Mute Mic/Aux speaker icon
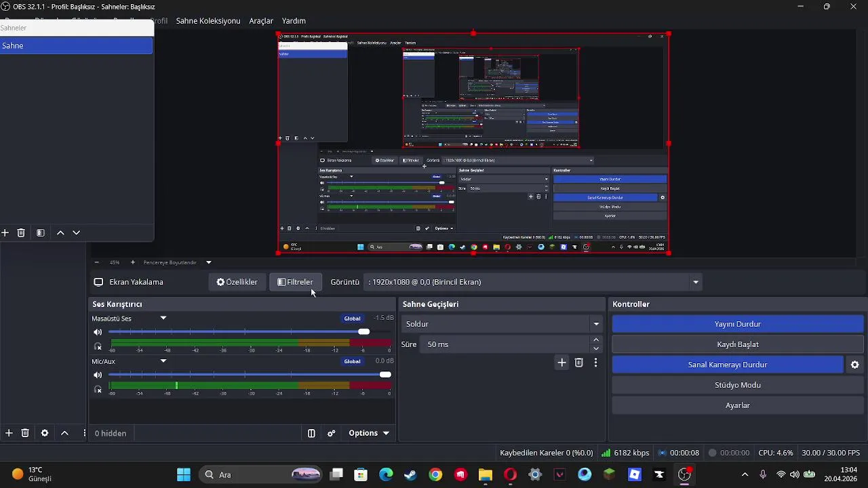The width and height of the screenshot is (868, 488). (98, 375)
